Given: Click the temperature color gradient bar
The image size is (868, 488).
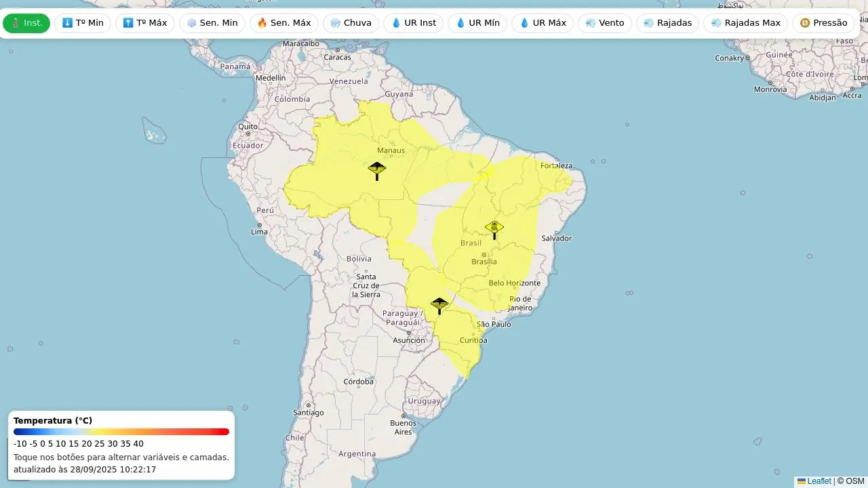Looking at the screenshot, I should 121,432.
